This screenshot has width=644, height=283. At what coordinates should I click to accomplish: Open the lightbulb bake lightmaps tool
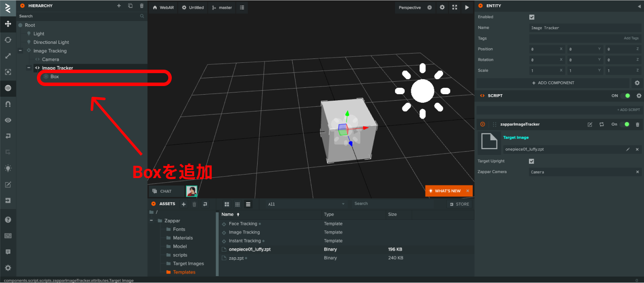coord(8,168)
